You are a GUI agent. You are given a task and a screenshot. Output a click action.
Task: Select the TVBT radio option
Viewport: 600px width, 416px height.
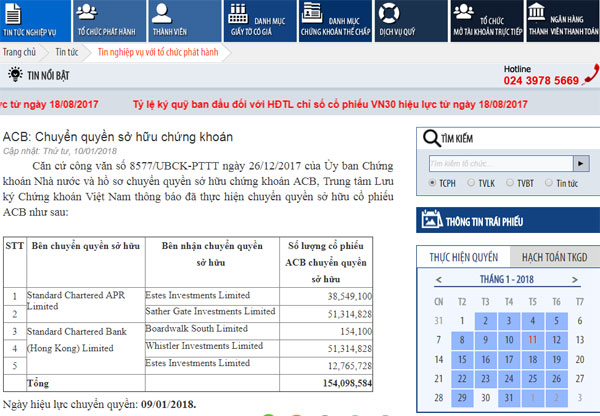(510, 183)
